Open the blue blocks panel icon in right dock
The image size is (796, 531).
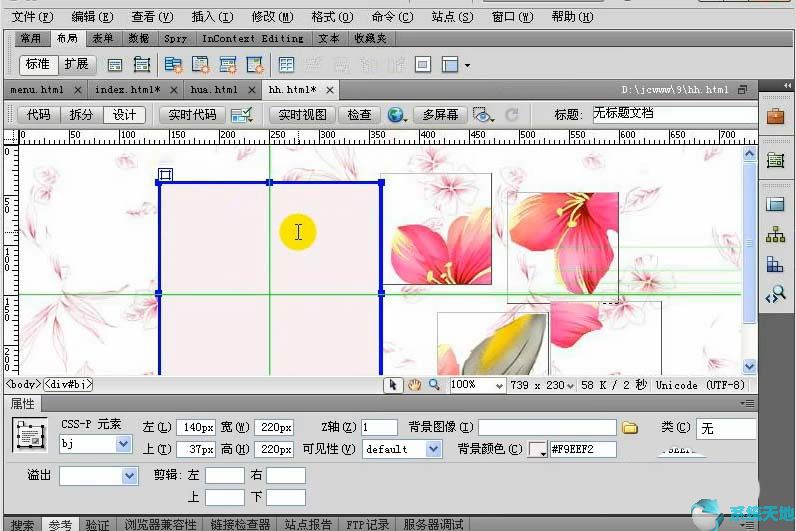(775, 264)
